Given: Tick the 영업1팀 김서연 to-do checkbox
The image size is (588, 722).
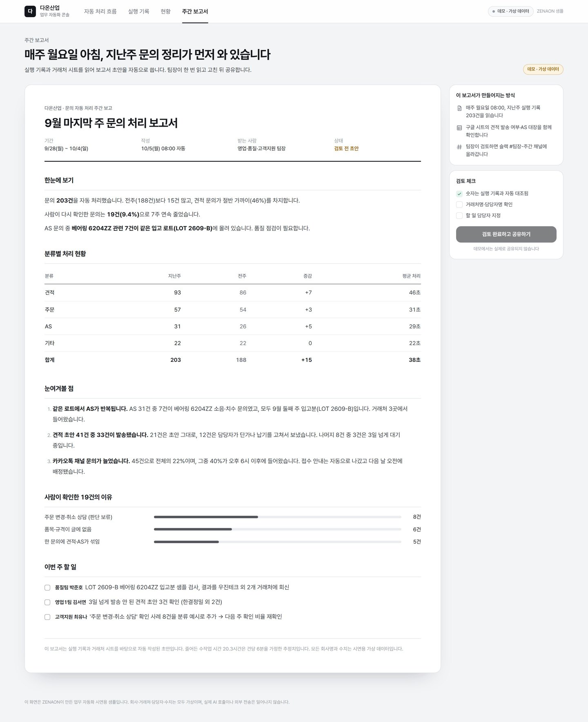Looking at the screenshot, I should coord(47,602).
